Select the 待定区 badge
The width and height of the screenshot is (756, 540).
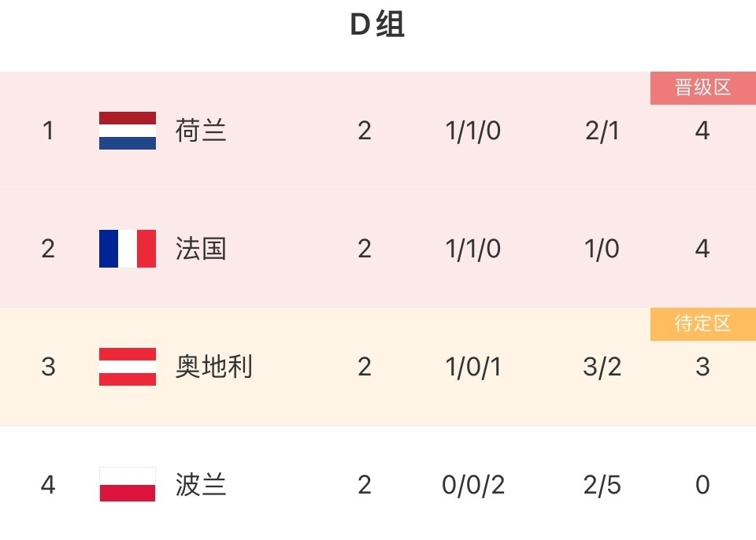(x=702, y=324)
